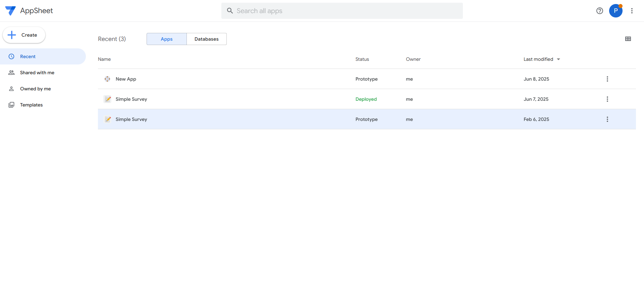
Task: Focus the Search all apps field
Action: tap(342, 11)
